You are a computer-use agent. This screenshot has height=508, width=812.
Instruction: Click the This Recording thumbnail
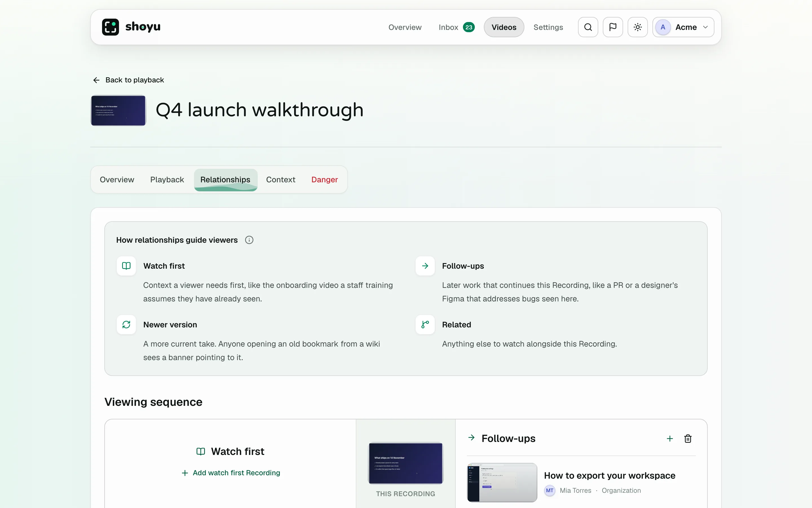405,463
